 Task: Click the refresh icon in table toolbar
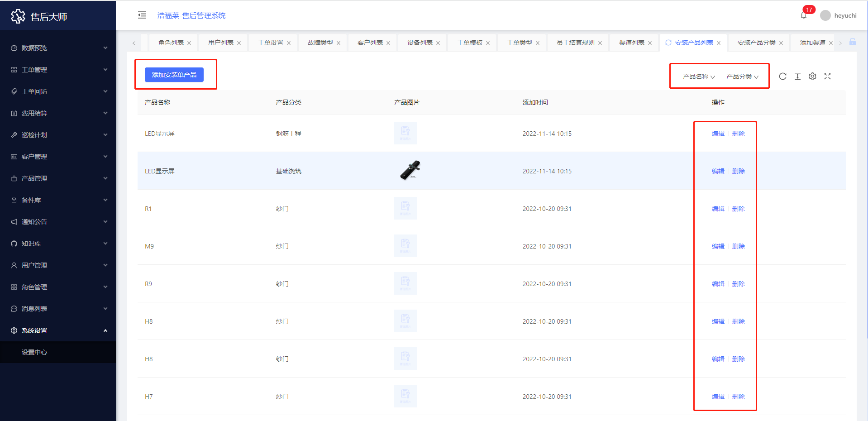coord(782,77)
